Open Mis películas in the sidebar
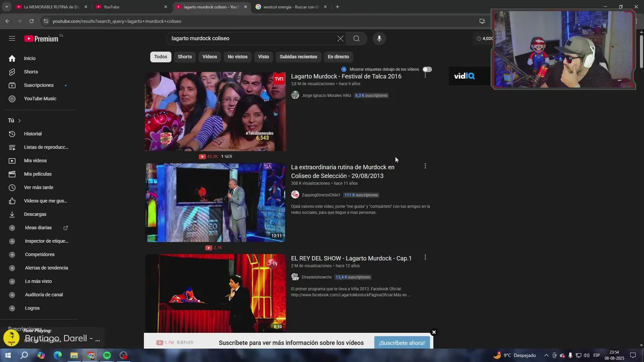Screen dimensions: 644x362 coord(38,174)
